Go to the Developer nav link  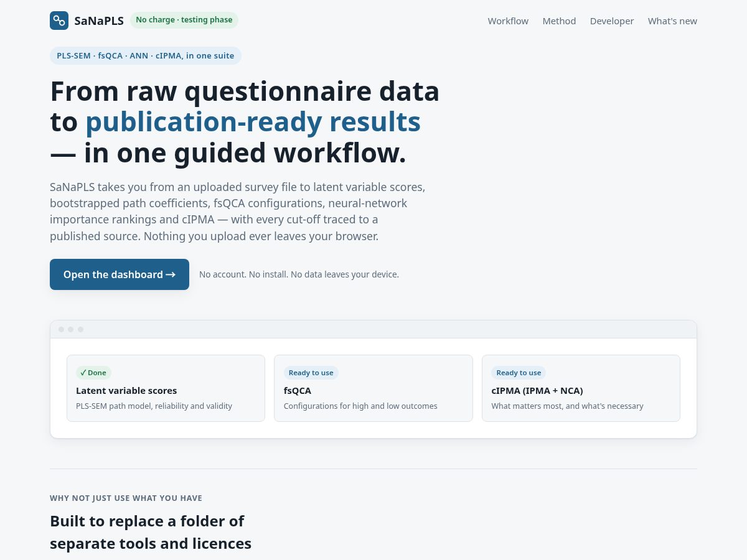coord(612,21)
